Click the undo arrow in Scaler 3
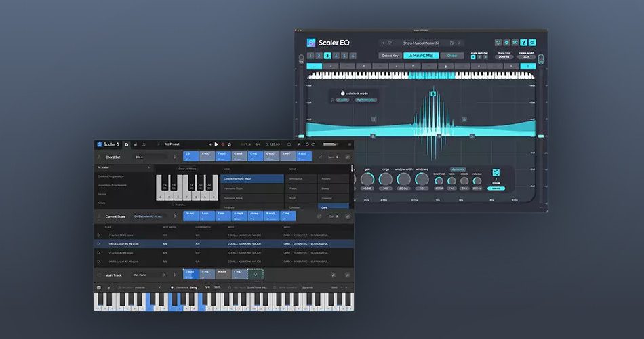Viewport: 644px width, 339px height. click(x=306, y=144)
